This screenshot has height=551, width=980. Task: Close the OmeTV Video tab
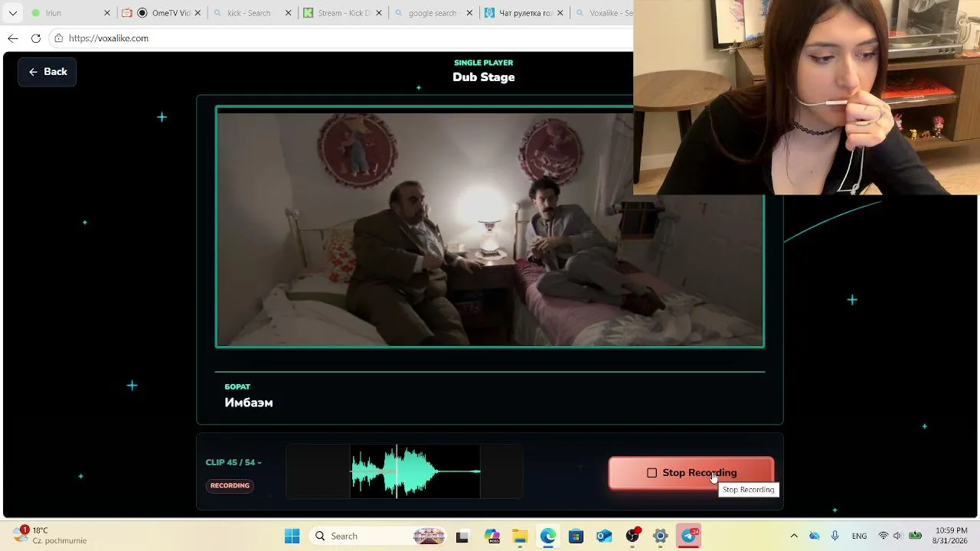198,13
